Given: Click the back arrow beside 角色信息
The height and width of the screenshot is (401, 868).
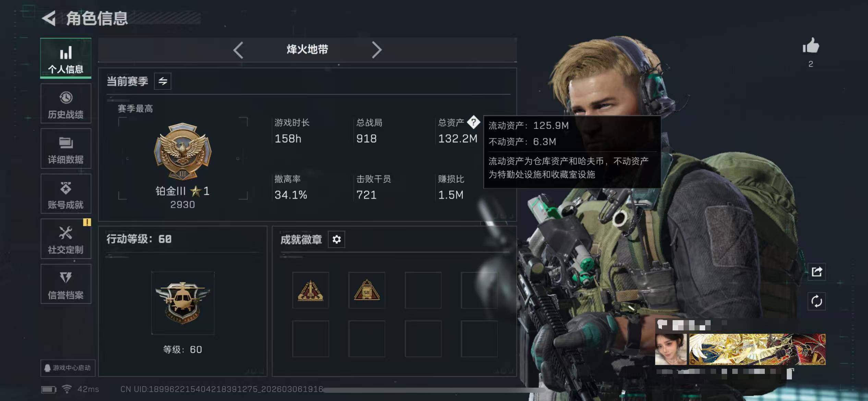Looking at the screenshot, I should (x=49, y=18).
